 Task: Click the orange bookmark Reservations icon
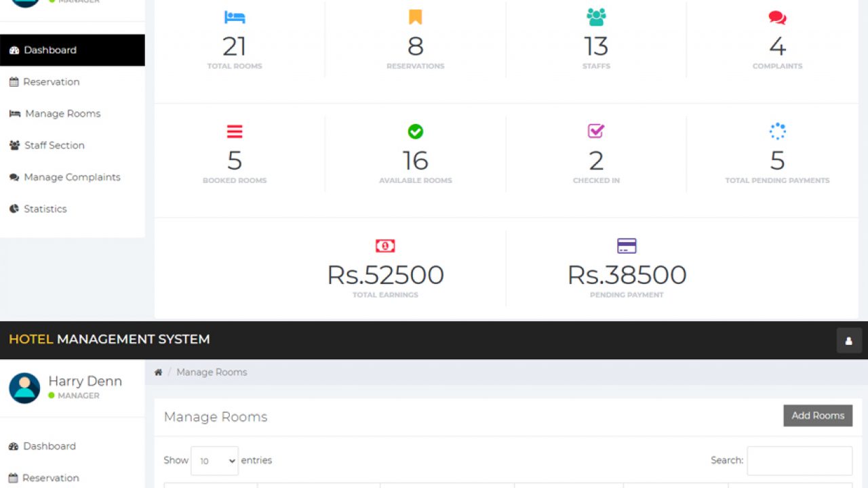415,17
